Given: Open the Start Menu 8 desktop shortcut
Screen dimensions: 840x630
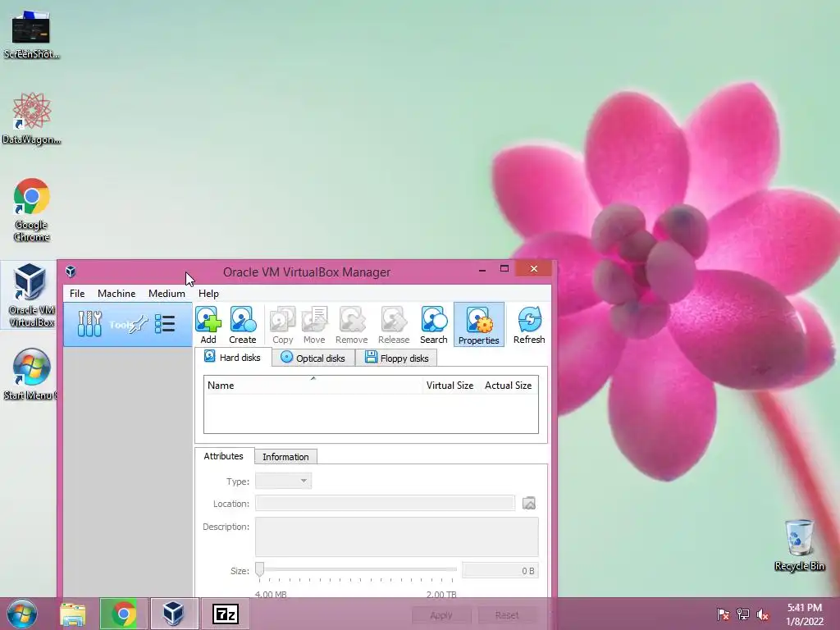Looking at the screenshot, I should [31, 374].
